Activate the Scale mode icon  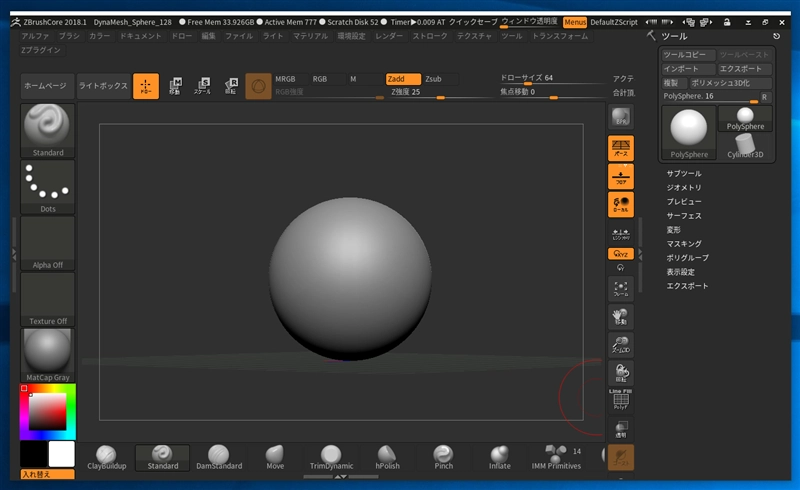click(203, 86)
